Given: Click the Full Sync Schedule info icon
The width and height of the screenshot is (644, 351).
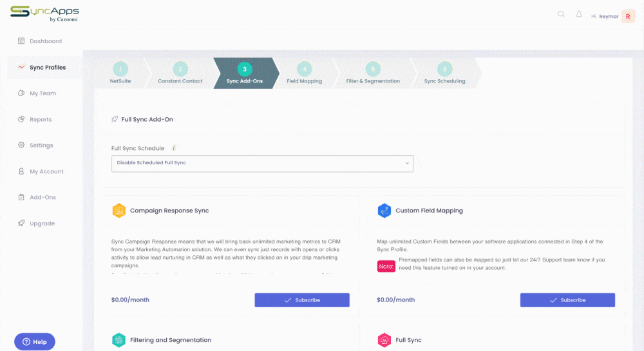Looking at the screenshot, I should 174,147.
